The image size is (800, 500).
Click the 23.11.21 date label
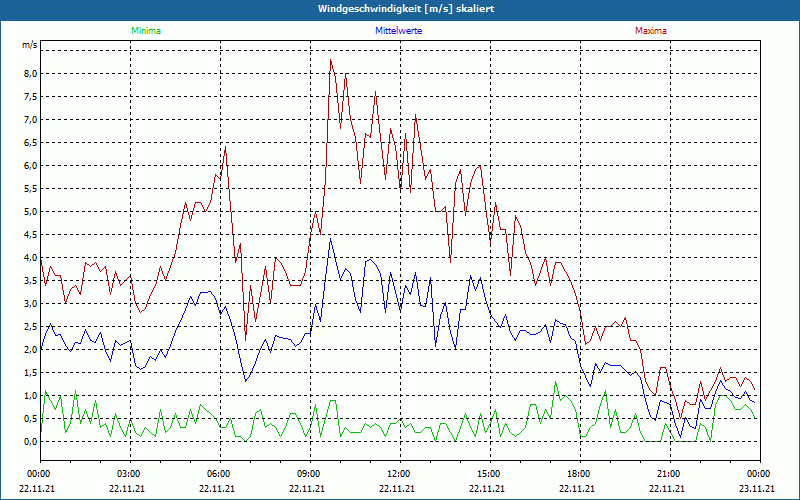point(757,488)
